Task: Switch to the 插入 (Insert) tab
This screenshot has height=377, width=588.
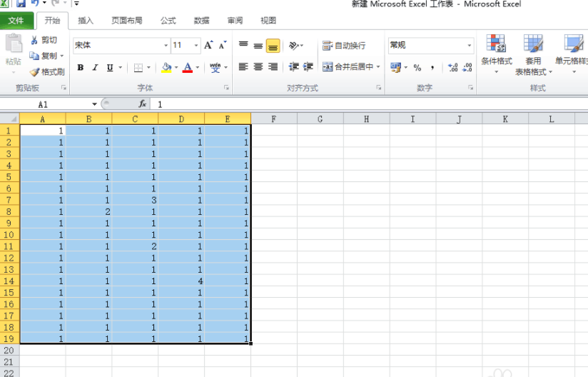Action: (85, 21)
